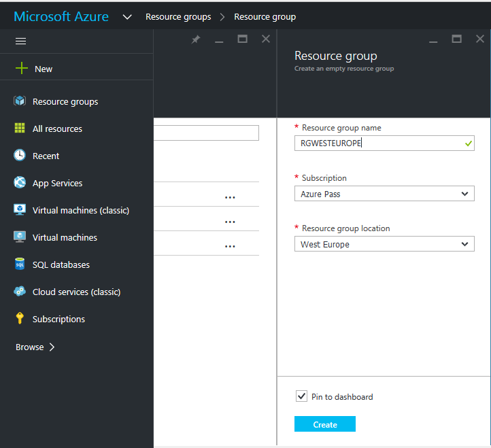Screen dimensions: 491x448
Task: Expand the Browse menu chevron
Action: point(52,347)
